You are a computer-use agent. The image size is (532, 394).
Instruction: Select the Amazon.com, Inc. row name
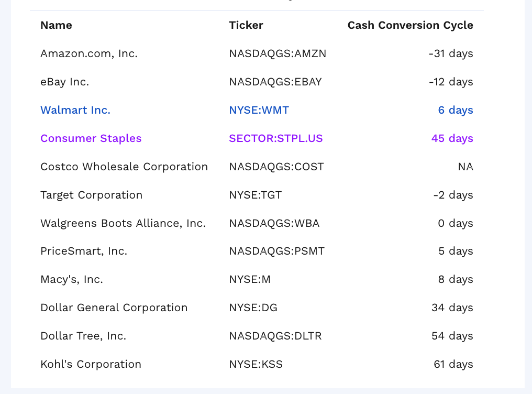point(89,53)
